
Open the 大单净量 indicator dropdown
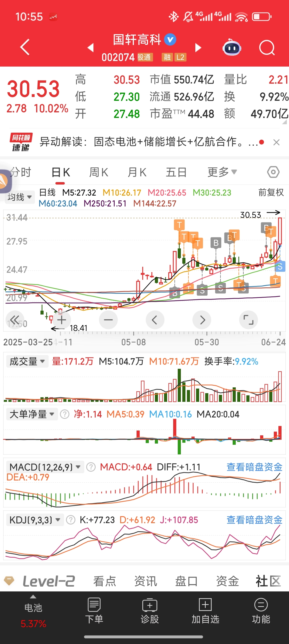pyautogui.click(x=32, y=414)
